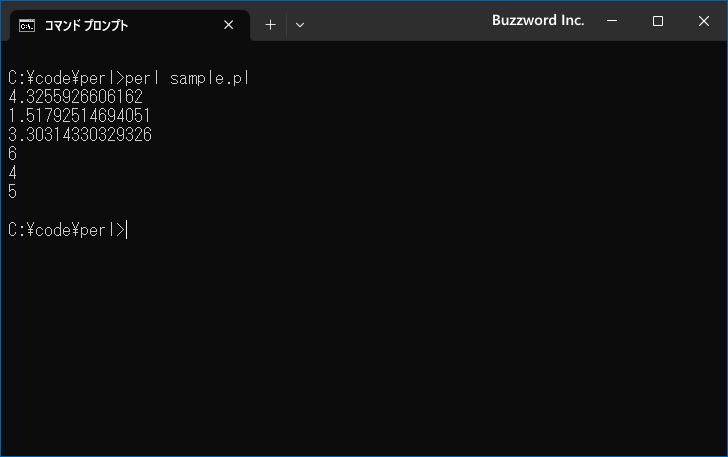Open a new tab with the plus button
This screenshot has width=728, height=457.
tap(270, 25)
